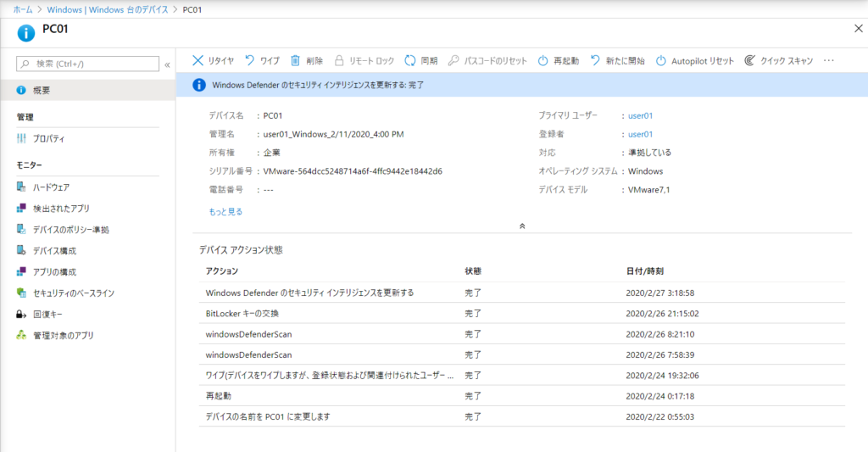Open the 検出されたアプリ menu label
The image size is (868, 452).
click(x=61, y=209)
